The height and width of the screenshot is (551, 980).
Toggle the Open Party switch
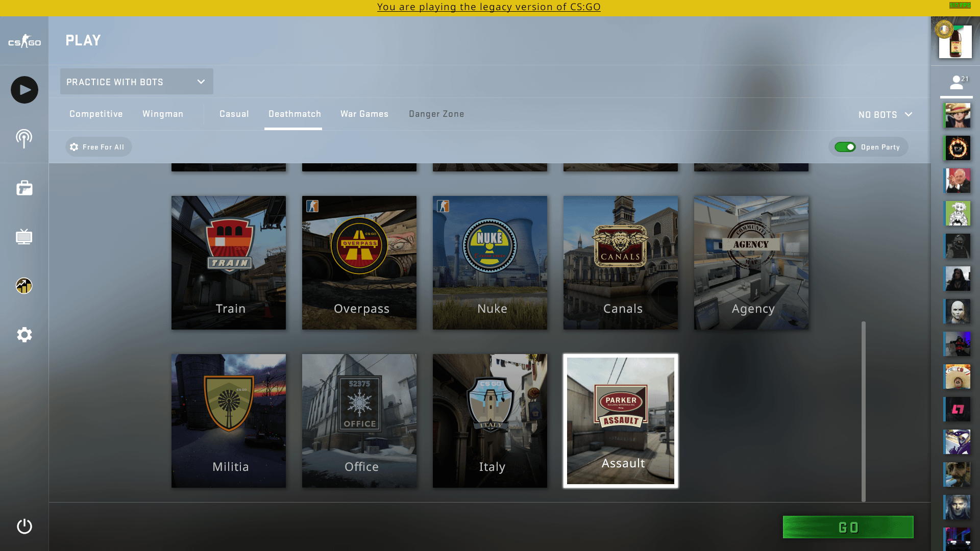(x=845, y=147)
